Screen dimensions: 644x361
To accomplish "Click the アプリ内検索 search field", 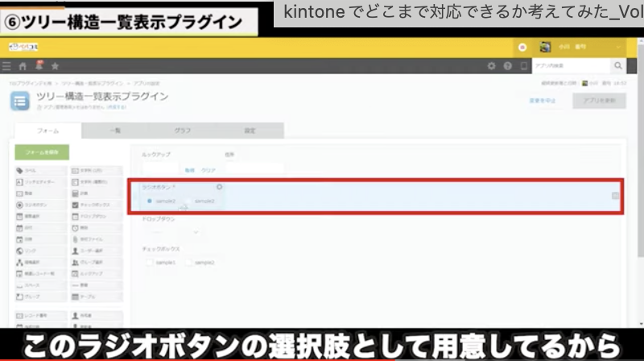I will click(570, 66).
